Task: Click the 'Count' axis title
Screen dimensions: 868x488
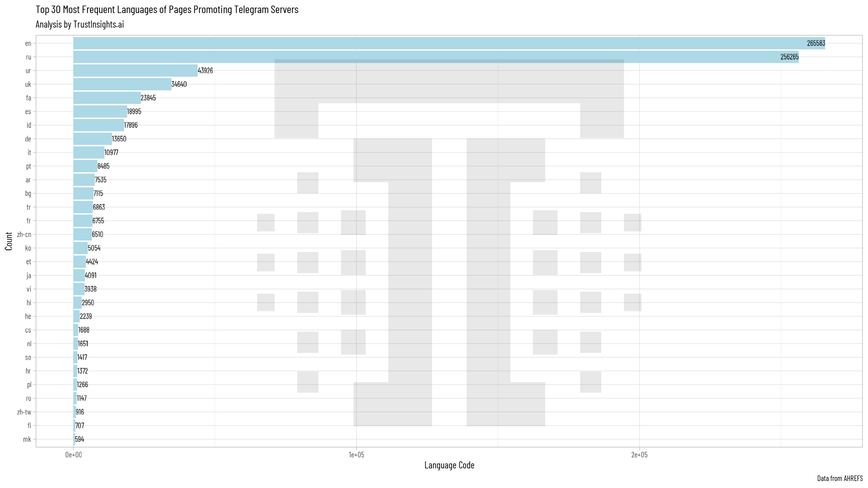Action: pos(9,241)
